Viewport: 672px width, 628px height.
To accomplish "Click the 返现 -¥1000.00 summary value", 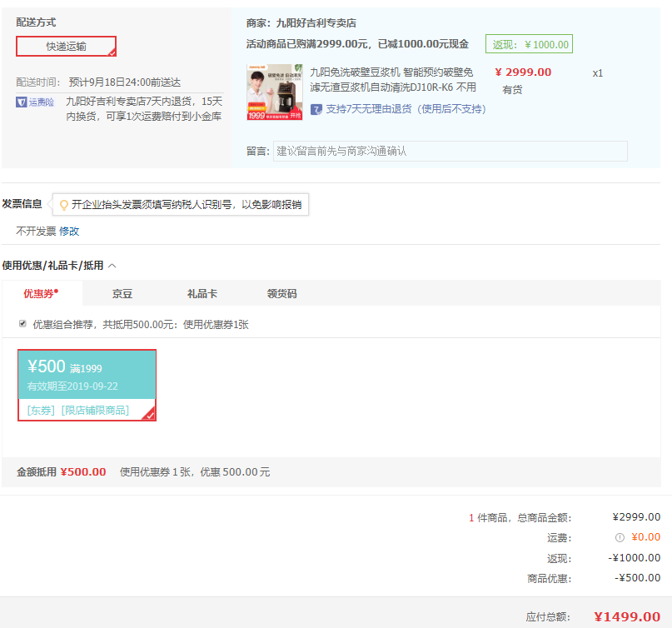I will (635, 558).
